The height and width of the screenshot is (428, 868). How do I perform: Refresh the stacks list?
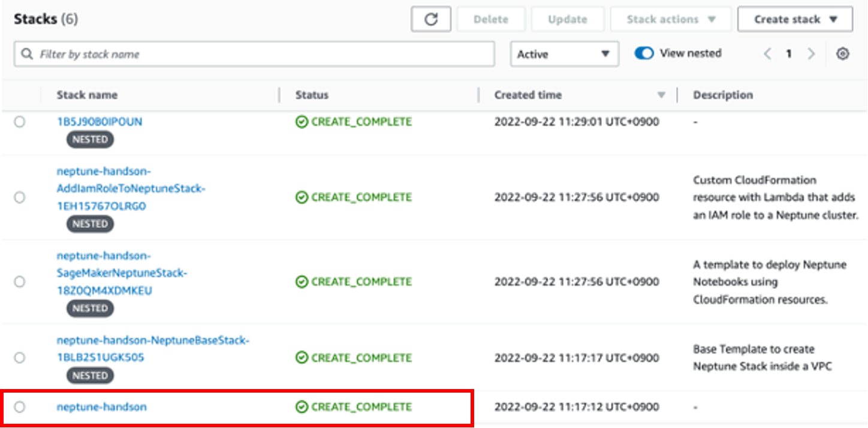coord(430,19)
